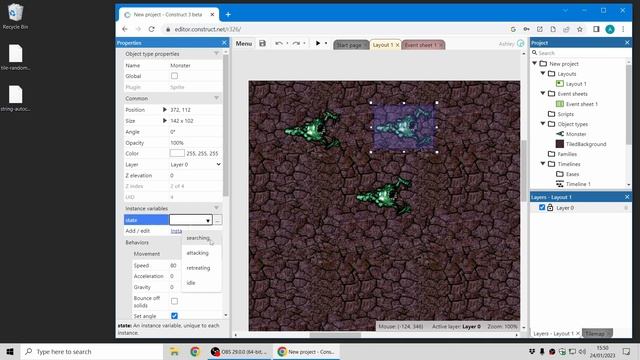Expand the Size property arrow
Screen dimensions: 640x360
164,120
